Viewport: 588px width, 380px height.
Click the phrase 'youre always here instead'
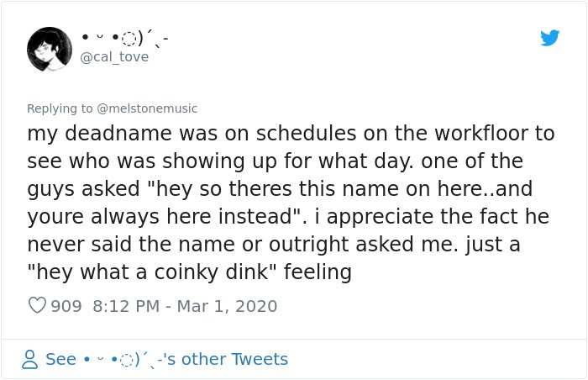tap(160, 217)
